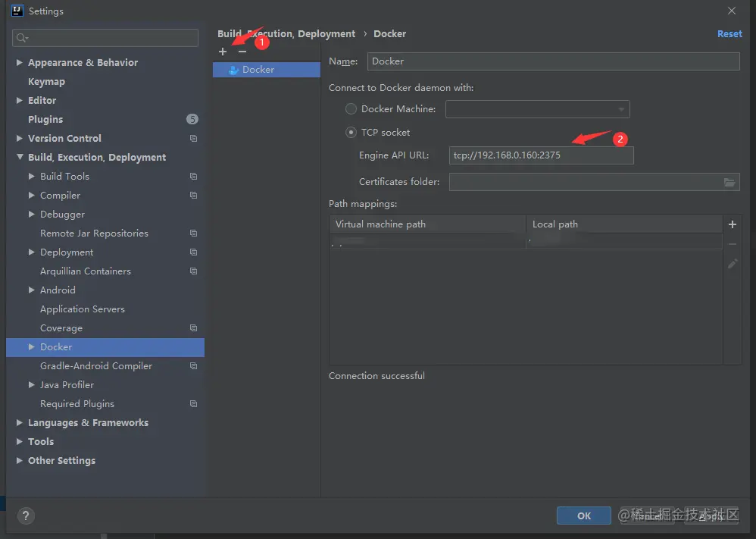Click the search magnifier icon in settings search
Screen dimensions: 756x539
coord(22,38)
